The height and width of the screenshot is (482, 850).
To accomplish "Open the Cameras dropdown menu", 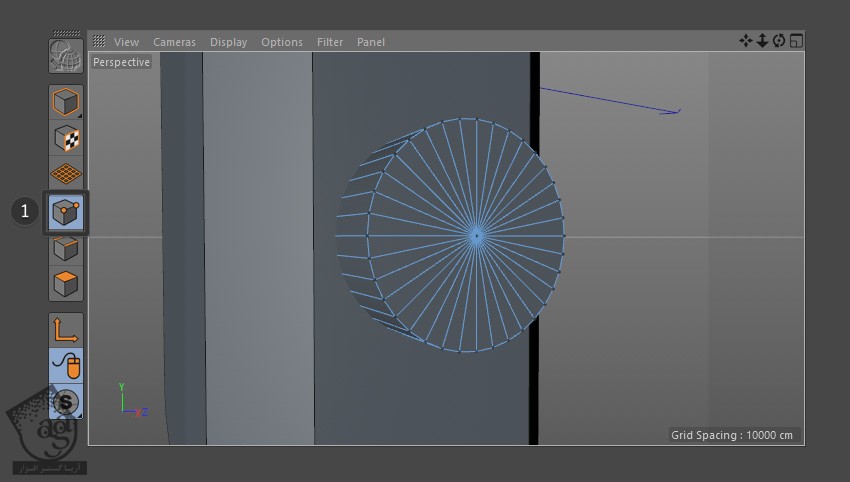I will (174, 42).
